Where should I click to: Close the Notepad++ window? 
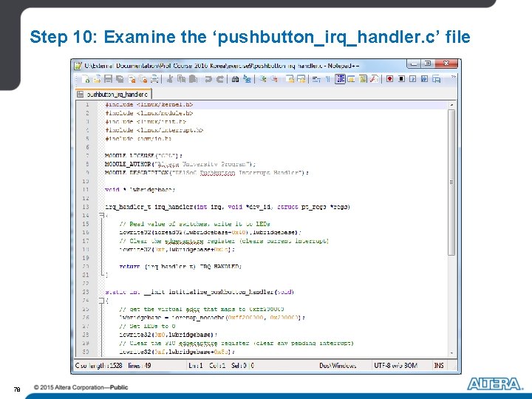[446, 63]
